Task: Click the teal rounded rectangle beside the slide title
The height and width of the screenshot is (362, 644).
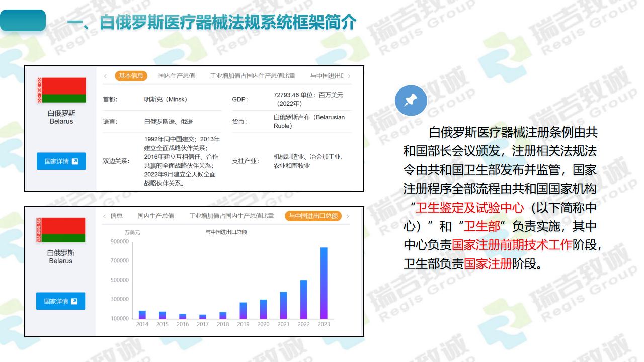Action: click(23, 21)
